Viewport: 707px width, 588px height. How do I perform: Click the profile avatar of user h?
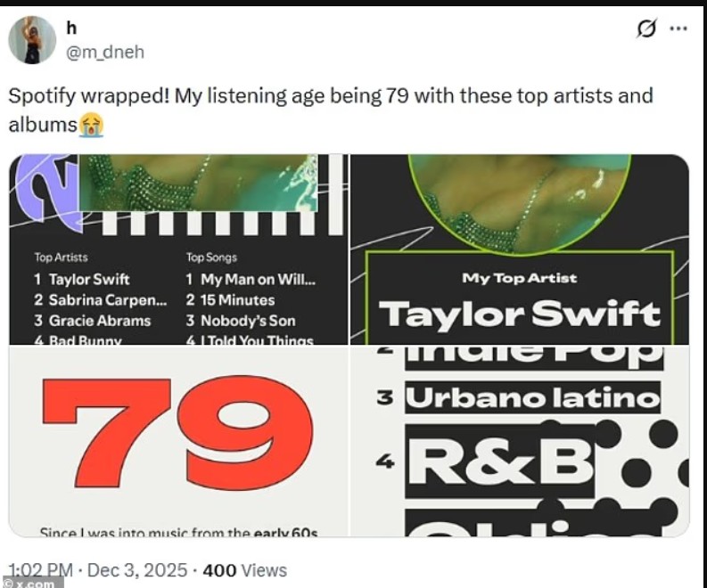click(33, 40)
